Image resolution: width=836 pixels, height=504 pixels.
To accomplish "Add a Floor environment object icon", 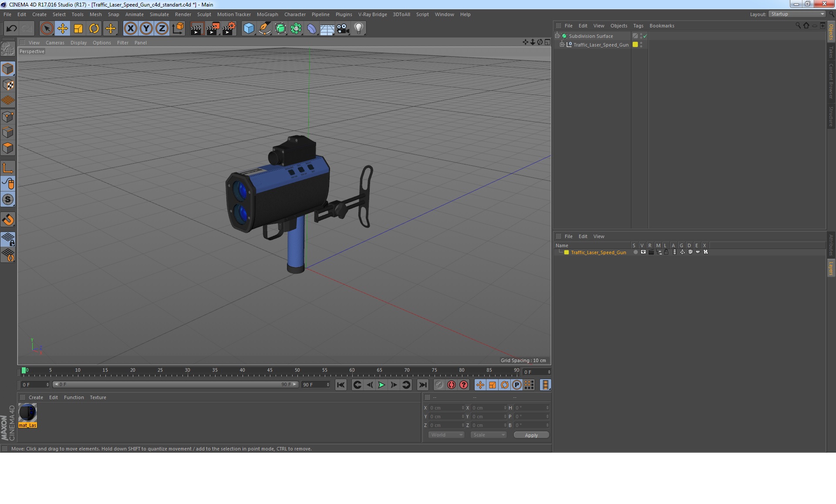I will click(327, 29).
